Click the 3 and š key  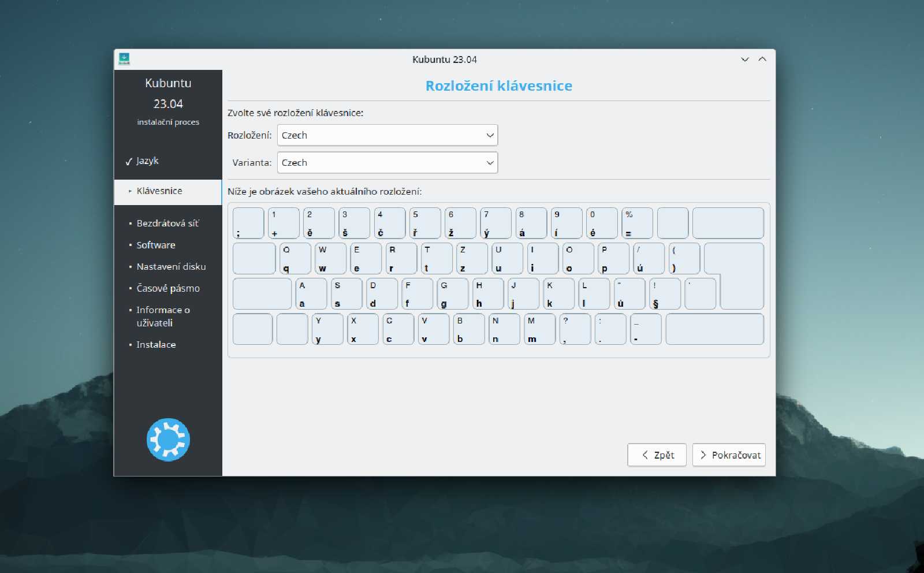tap(354, 223)
